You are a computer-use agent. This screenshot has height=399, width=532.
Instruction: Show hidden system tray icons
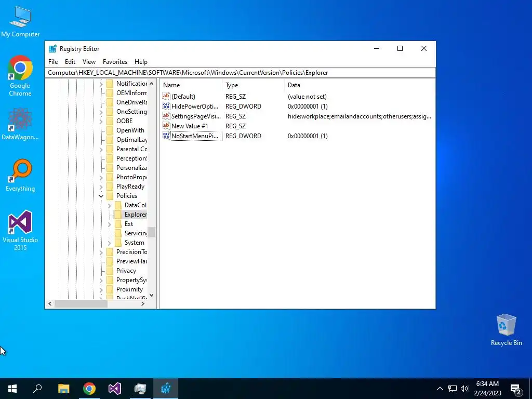[x=440, y=389]
